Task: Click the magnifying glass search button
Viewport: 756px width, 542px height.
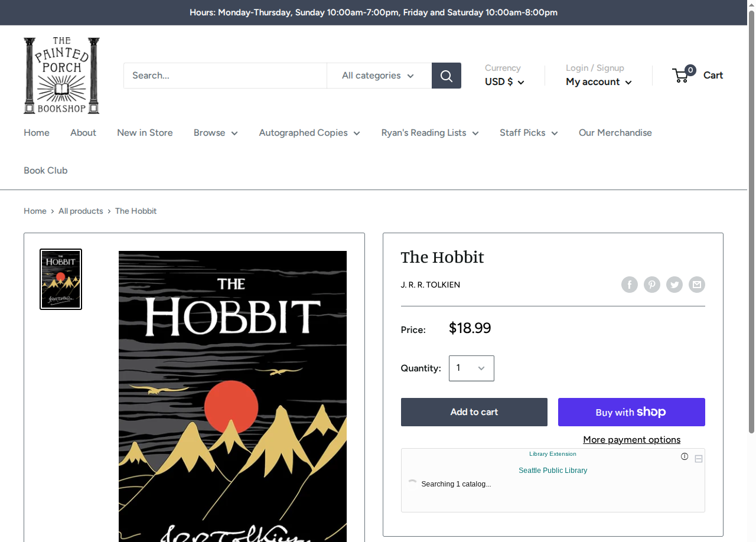Action: coord(447,76)
